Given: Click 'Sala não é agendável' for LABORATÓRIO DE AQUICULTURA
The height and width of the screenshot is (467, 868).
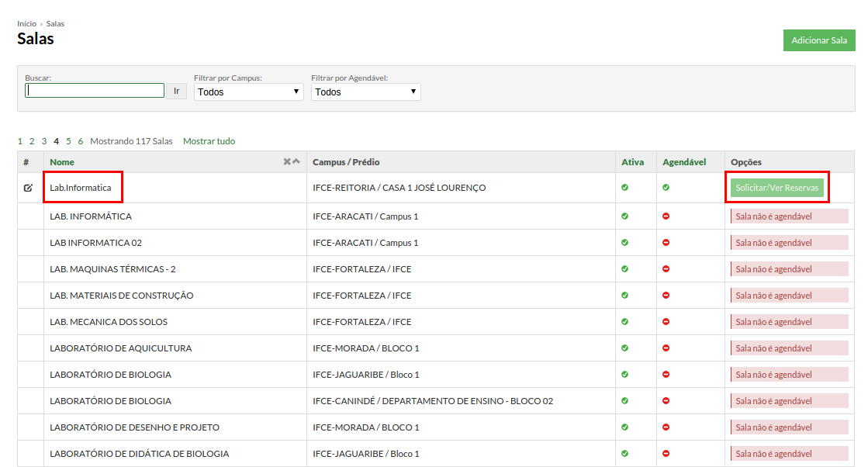Looking at the screenshot, I should click(790, 348).
